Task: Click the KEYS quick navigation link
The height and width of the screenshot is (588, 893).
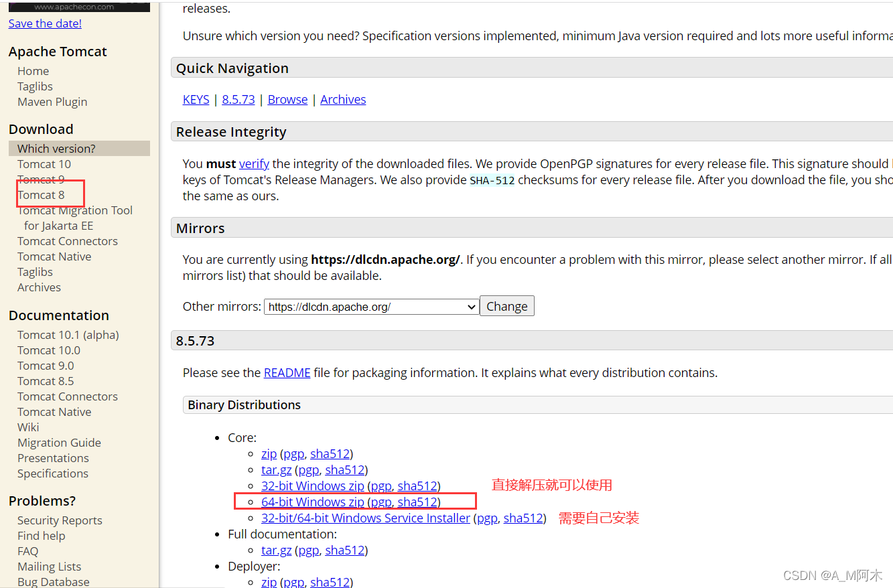Action: [196, 99]
